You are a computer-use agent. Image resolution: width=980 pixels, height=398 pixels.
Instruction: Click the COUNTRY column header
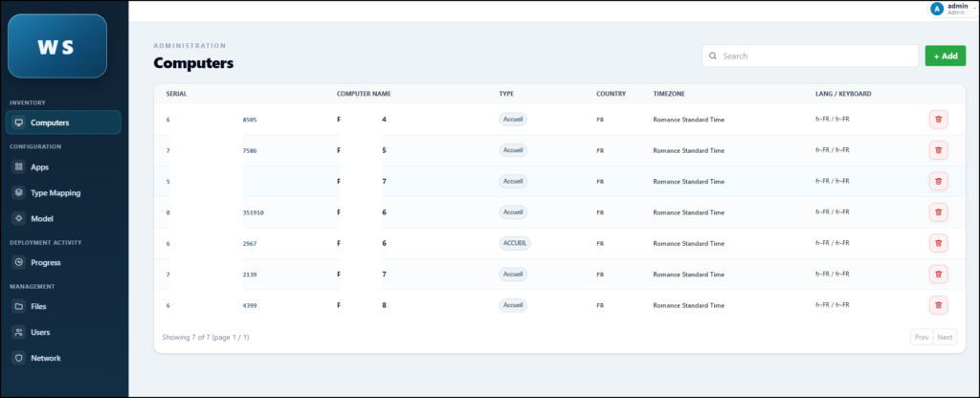(x=611, y=94)
